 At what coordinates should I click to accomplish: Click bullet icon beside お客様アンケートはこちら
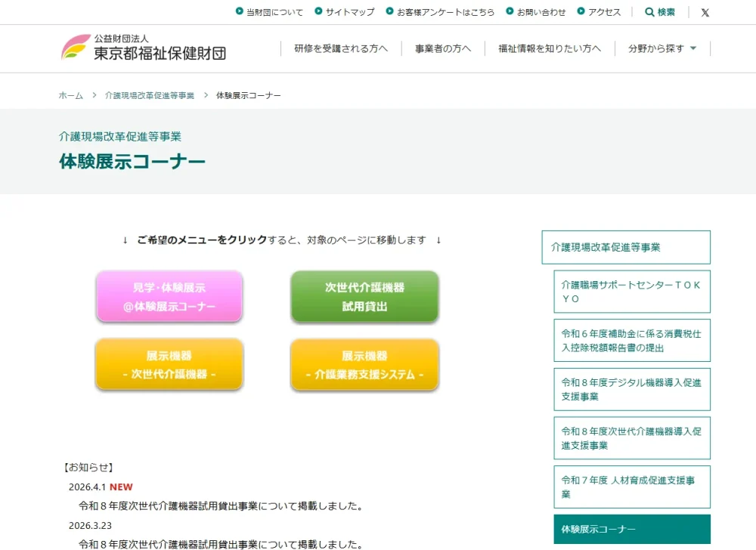point(389,11)
